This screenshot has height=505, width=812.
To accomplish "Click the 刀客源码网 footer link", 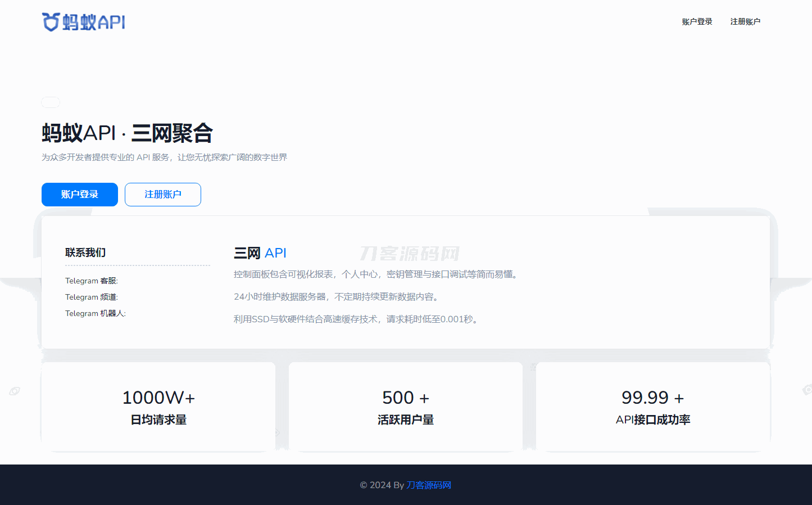I will [x=429, y=485].
